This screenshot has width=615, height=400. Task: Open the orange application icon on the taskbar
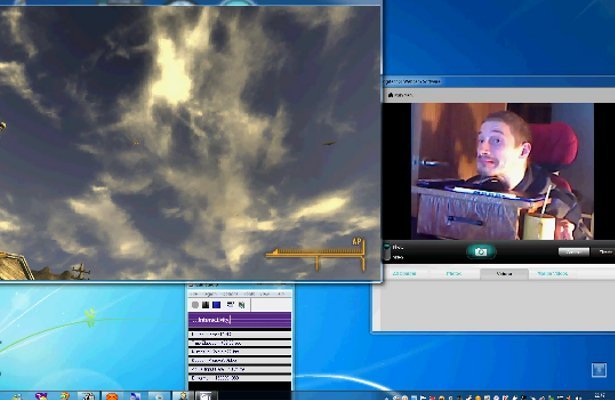[x=112, y=396]
